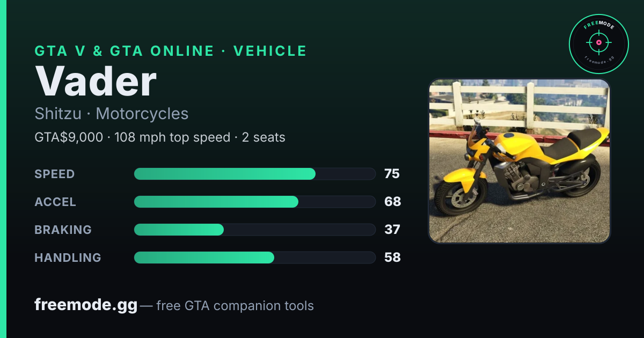This screenshot has height=338, width=644.
Task: Select the GTA V & GTA Online Vehicle heading
Action: [x=171, y=51]
